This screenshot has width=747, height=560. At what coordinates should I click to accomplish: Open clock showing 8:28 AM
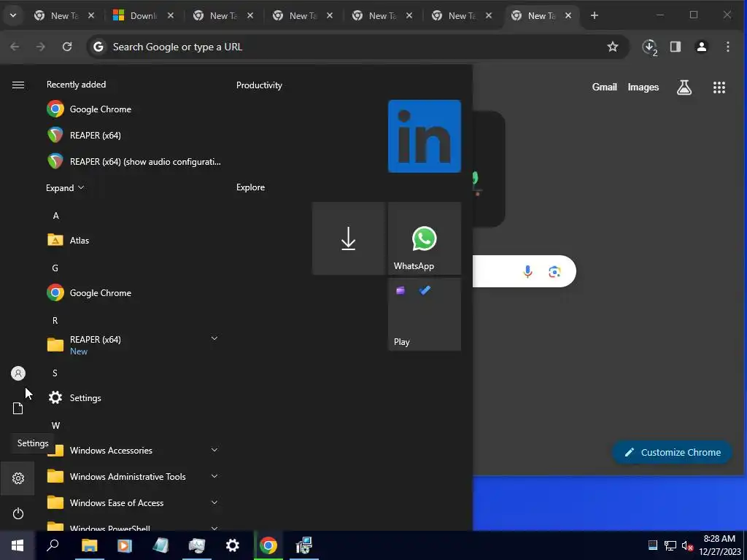719,545
